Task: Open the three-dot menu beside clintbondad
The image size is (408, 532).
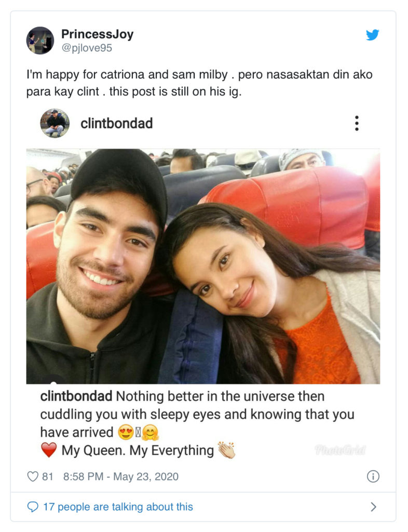Action: coord(357,123)
